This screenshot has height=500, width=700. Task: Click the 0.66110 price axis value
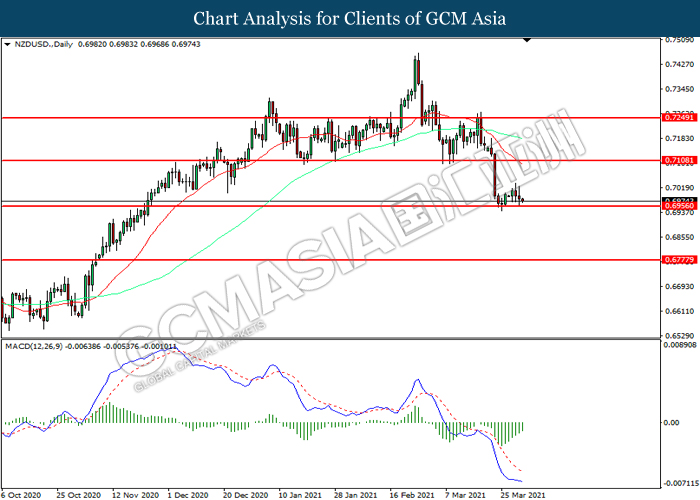coord(679,311)
